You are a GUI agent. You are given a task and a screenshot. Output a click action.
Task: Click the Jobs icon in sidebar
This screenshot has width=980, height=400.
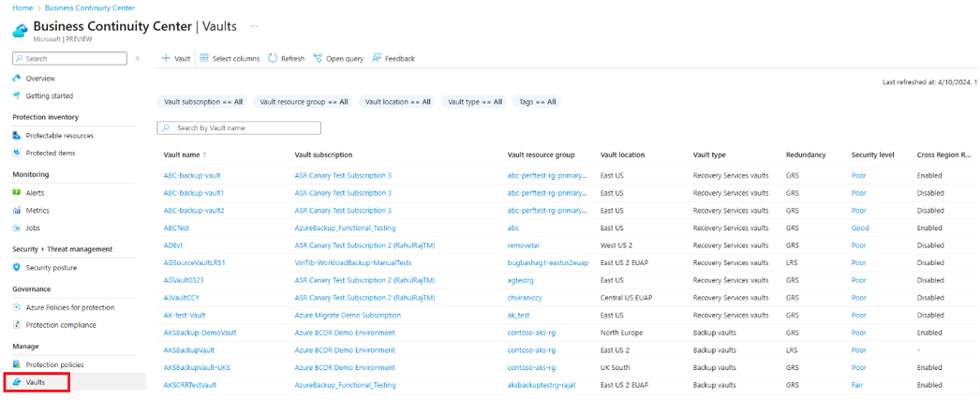coord(17,229)
